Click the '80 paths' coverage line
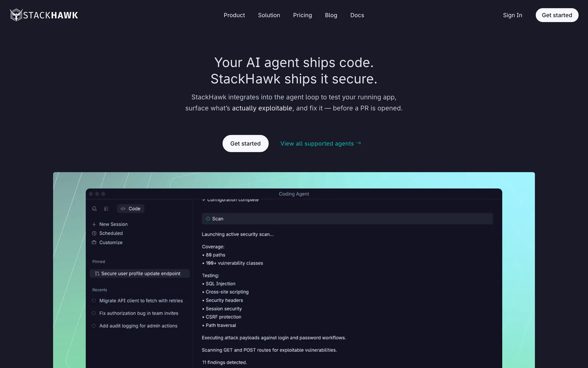This screenshot has width=588, height=368. 214,255
